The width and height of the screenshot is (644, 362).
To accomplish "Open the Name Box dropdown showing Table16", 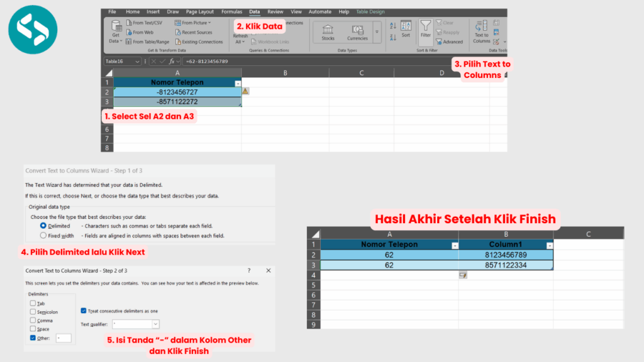I will (138, 61).
